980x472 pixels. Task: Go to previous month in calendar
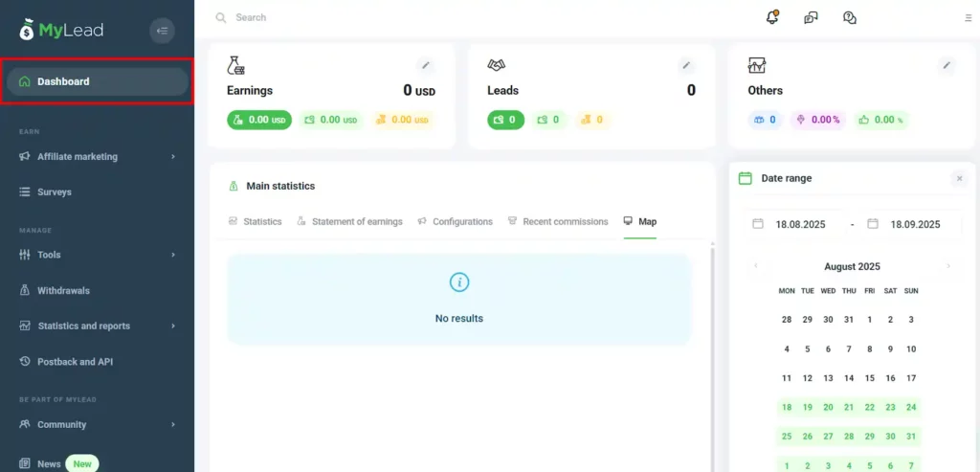coord(756,266)
